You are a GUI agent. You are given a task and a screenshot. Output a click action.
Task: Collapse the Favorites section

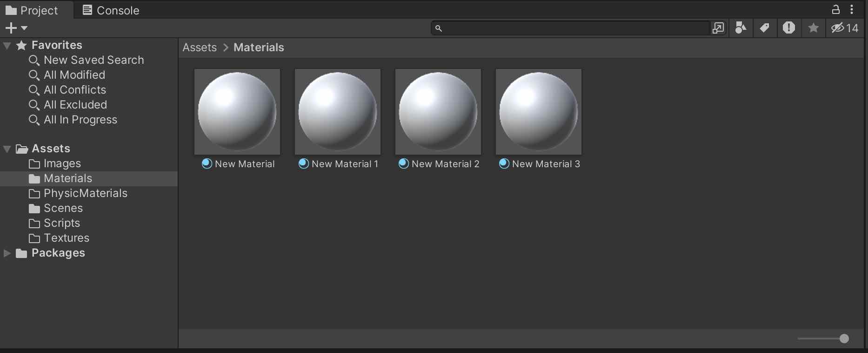click(7, 46)
